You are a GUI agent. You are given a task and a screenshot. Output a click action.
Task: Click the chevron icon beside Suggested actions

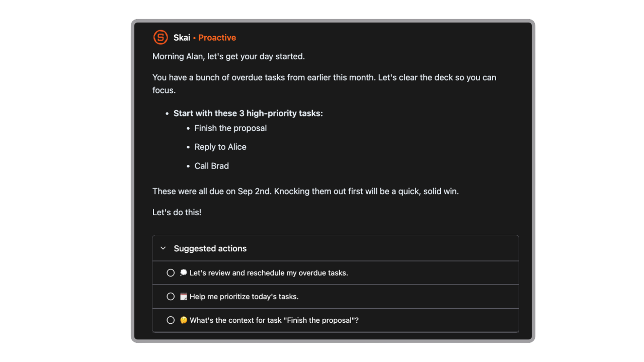pyautogui.click(x=163, y=248)
